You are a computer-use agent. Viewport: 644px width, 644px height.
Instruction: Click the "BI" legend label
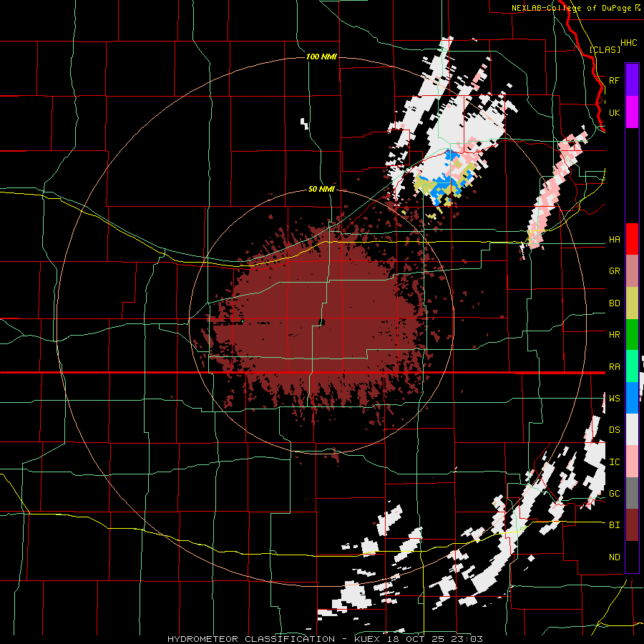point(614,525)
